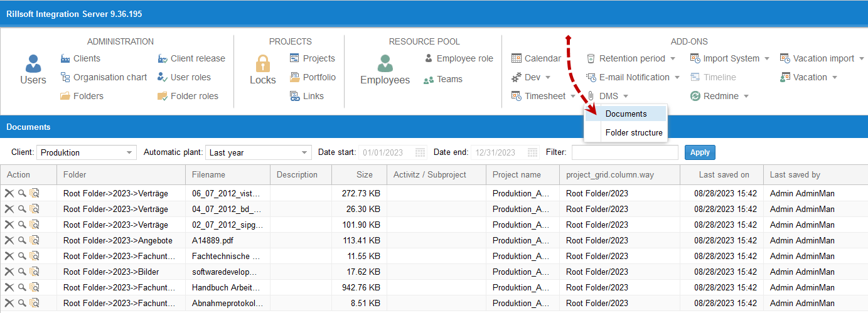Select the 942.76 KB size cell
This screenshot has width=868, height=313.
point(359,287)
